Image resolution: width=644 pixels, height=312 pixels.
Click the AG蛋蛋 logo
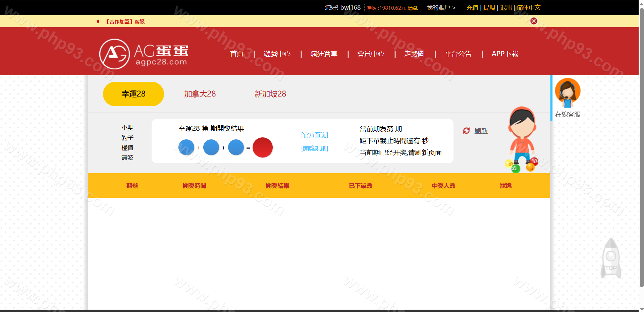tap(144, 54)
